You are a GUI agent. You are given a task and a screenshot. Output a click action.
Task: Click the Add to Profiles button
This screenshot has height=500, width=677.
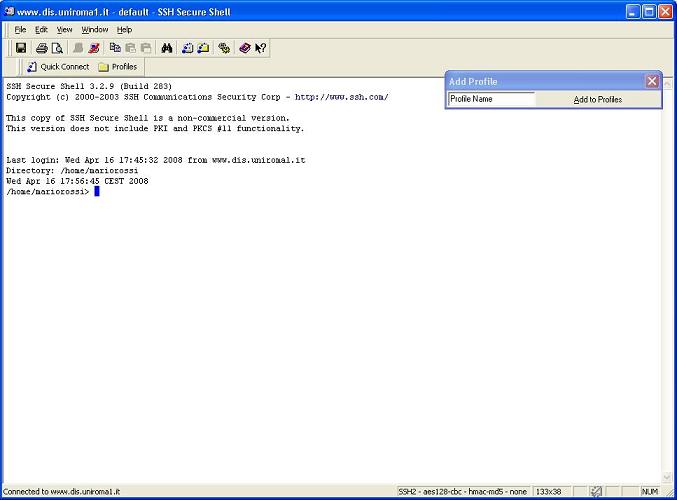pos(598,100)
